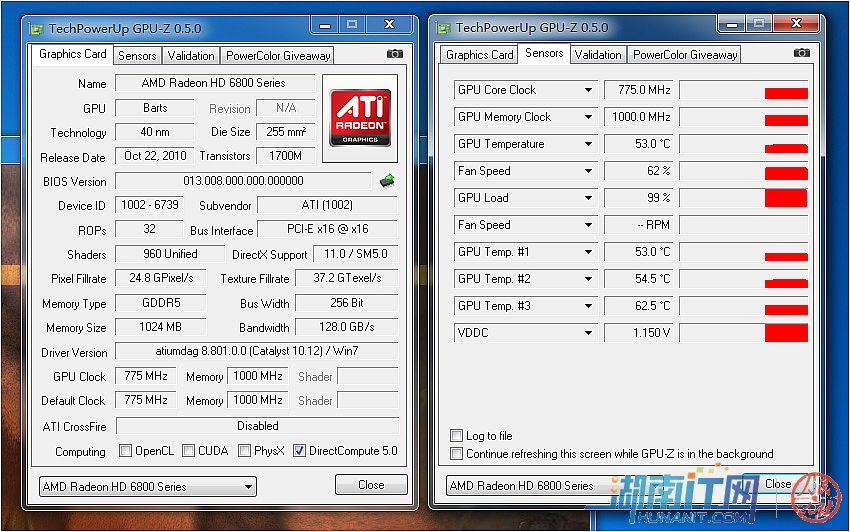Click Texture Fillrate value 37.2 GTexel/s

click(x=347, y=278)
